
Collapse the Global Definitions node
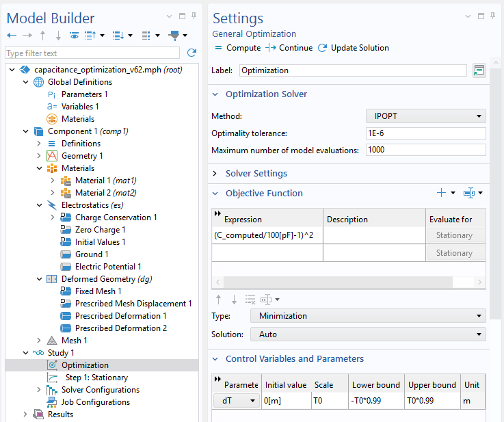pyautogui.click(x=26, y=82)
